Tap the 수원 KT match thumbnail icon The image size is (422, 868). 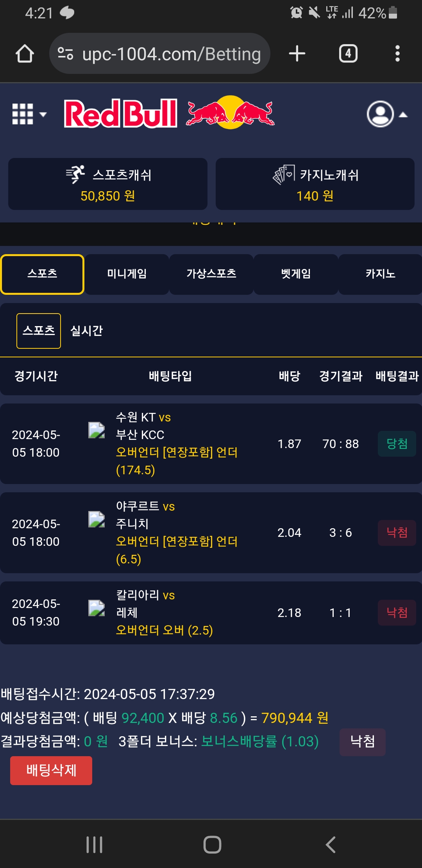(x=97, y=430)
